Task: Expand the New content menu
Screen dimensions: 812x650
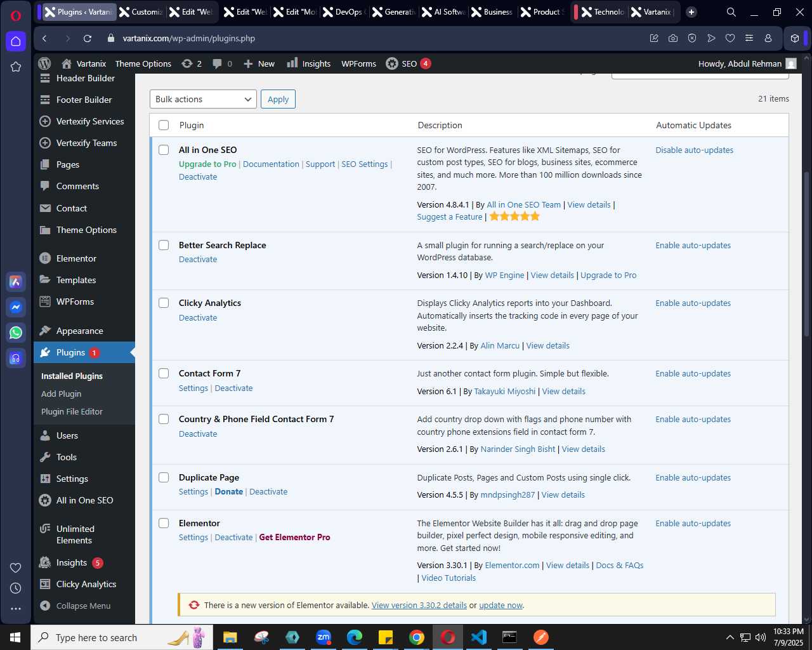Action: tap(259, 63)
